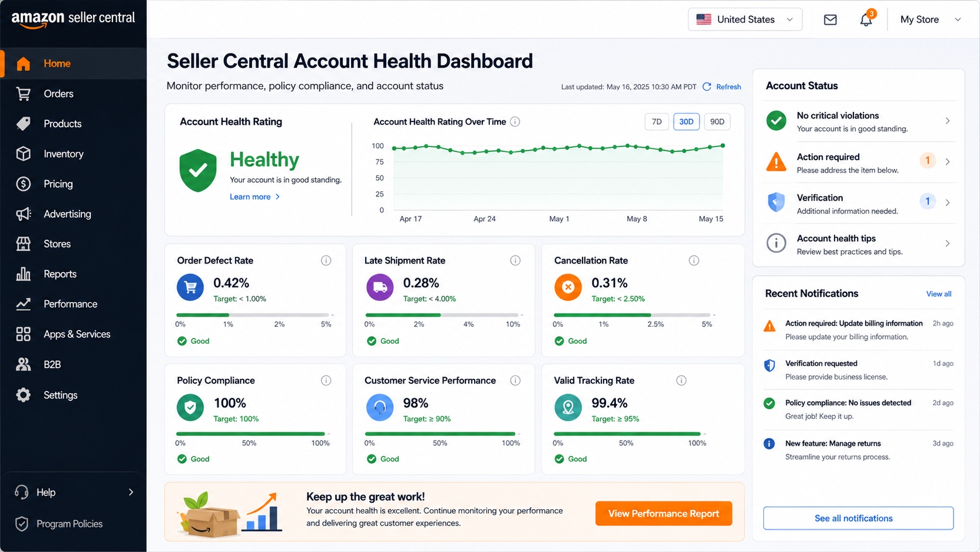The image size is (980, 552).
Task: Open the New feature: Manage returns notification
Action: click(x=858, y=450)
